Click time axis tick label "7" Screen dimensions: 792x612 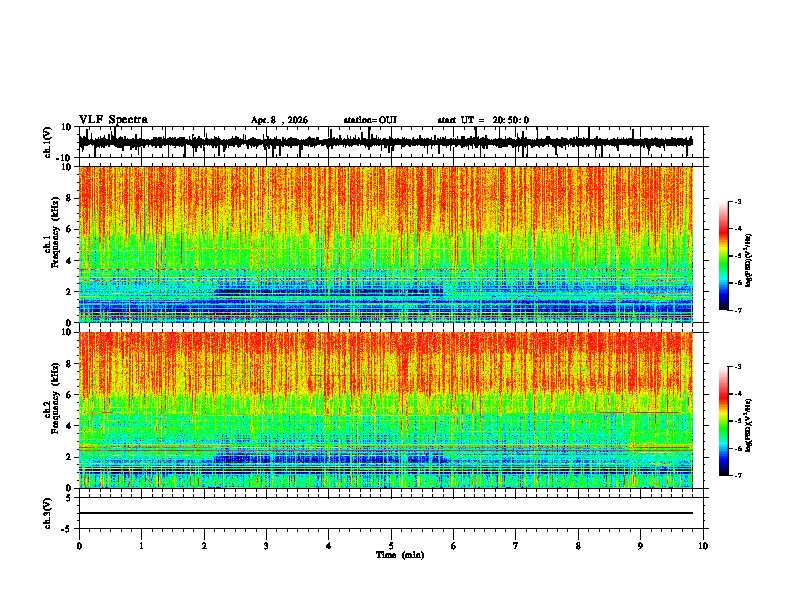(516, 546)
